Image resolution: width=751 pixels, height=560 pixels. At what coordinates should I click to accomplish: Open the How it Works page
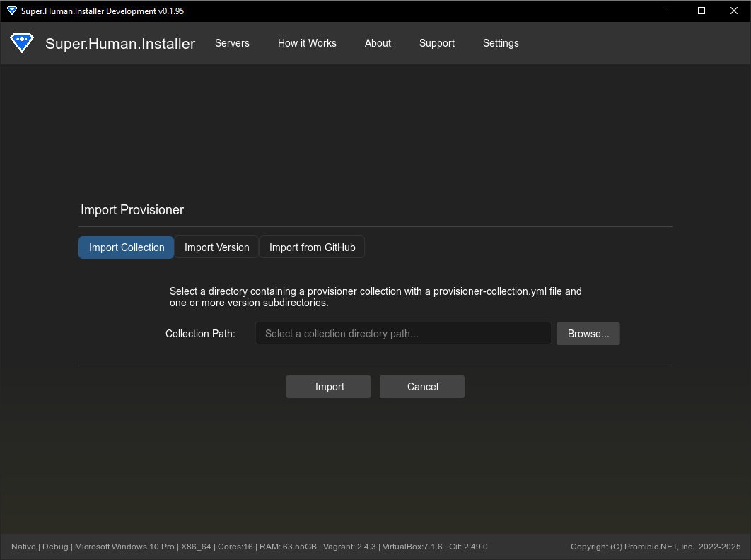(307, 43)
